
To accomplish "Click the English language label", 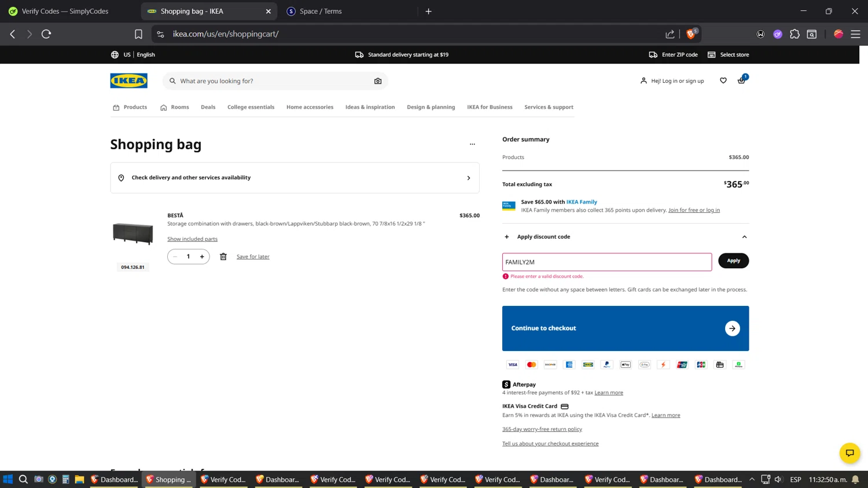I will point(146,54).
